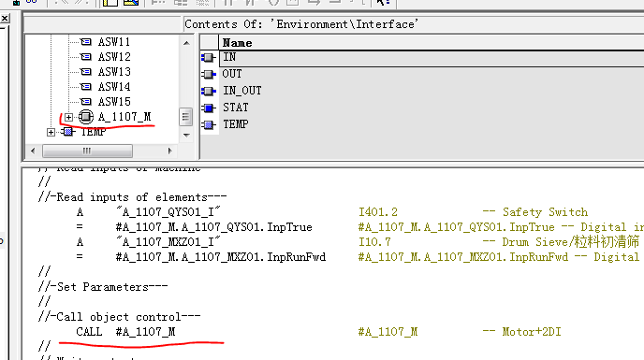Select ASW14 in the interface tree
This screenshot has height=360, width=644.
coord(114,87)
